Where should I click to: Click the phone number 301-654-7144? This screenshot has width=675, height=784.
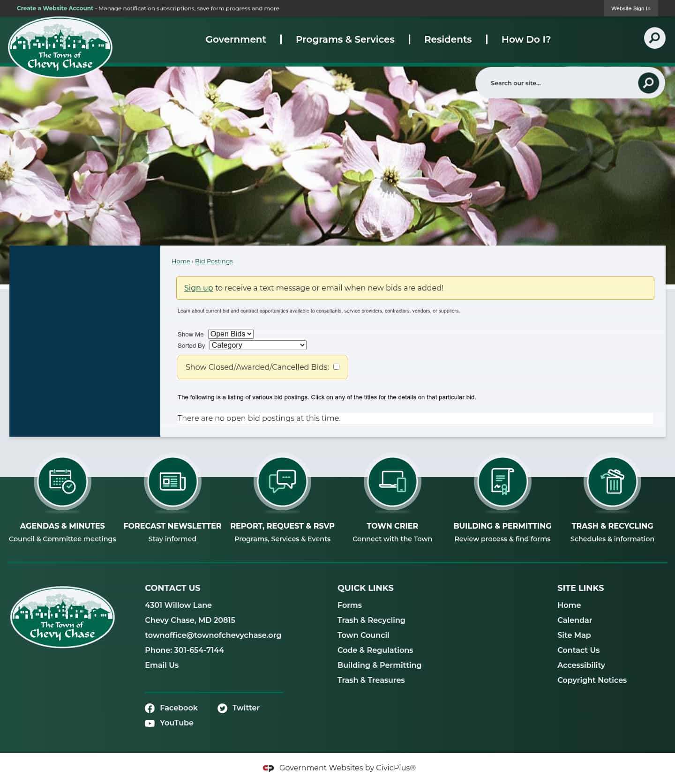coord(199,650)
